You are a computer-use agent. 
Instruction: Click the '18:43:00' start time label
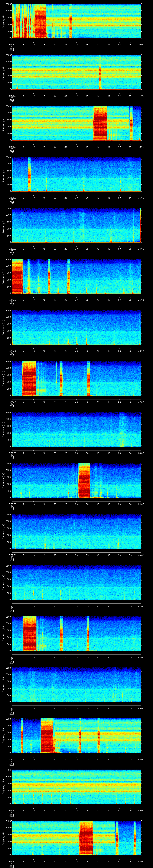coord(12,760)
